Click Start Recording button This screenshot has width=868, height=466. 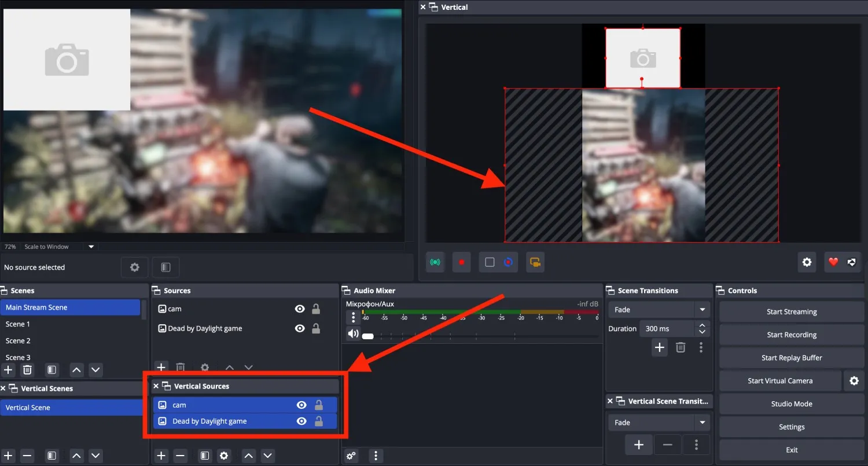792,335
